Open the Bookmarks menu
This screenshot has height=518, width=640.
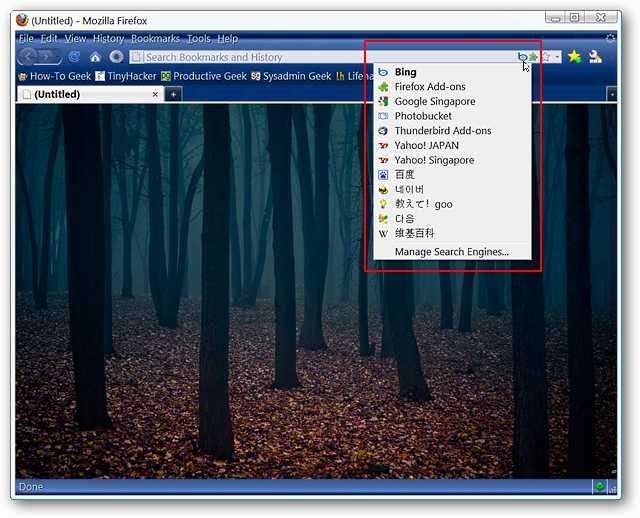155,38
